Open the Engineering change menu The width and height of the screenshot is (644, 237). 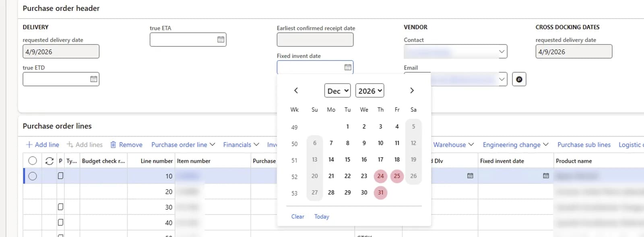point(516,145)
